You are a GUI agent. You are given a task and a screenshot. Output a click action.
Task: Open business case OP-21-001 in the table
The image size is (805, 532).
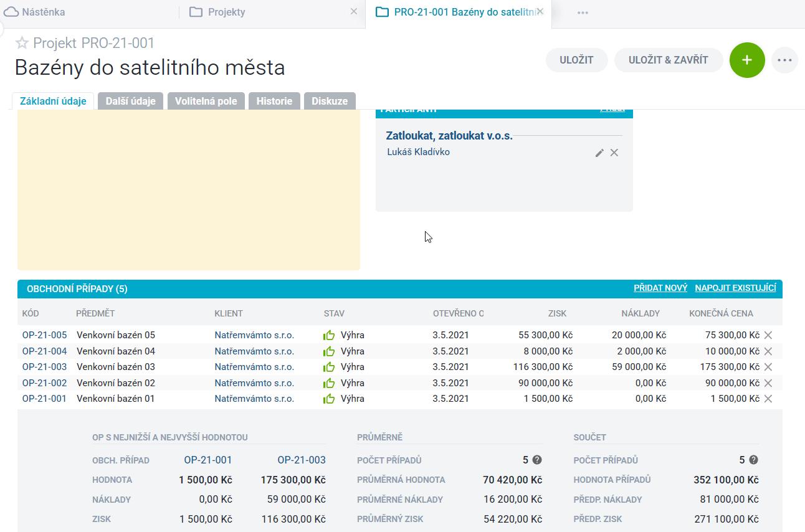(x=44, y=399)
